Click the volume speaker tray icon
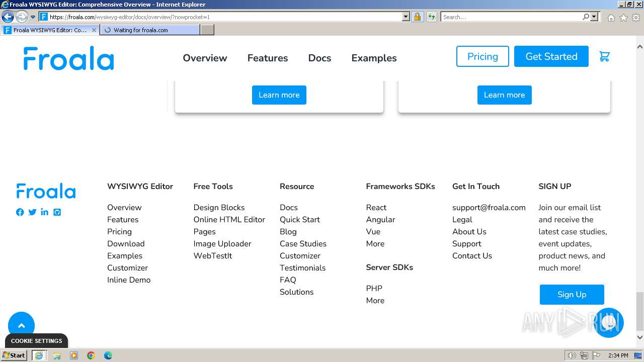 coord(572,355)
